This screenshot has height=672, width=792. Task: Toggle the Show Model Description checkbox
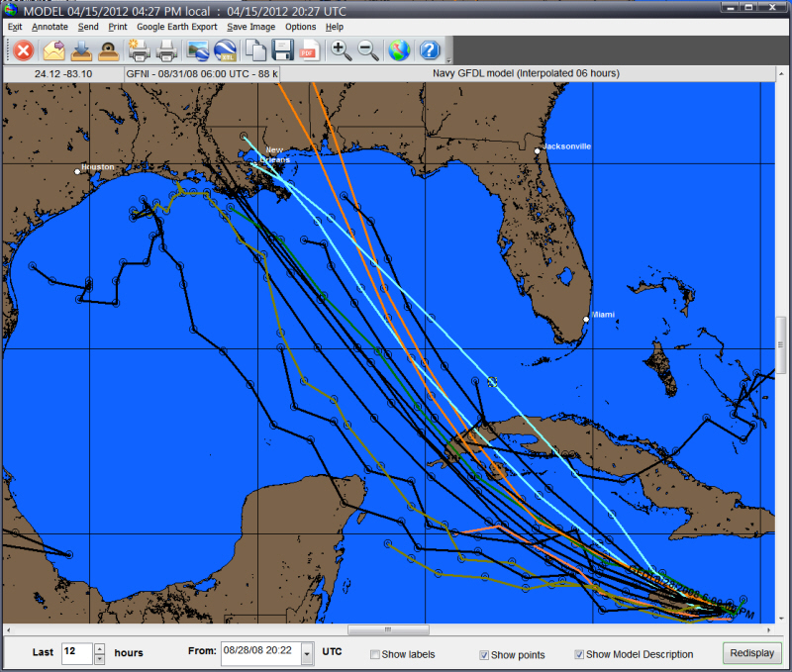click(x=579, y=654)
